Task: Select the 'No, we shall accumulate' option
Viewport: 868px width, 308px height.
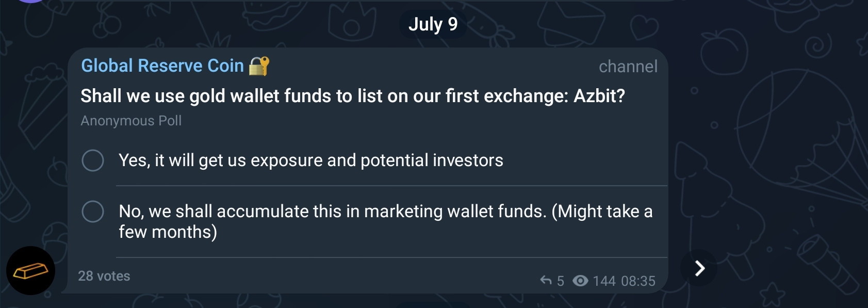Action: point(367,221)
